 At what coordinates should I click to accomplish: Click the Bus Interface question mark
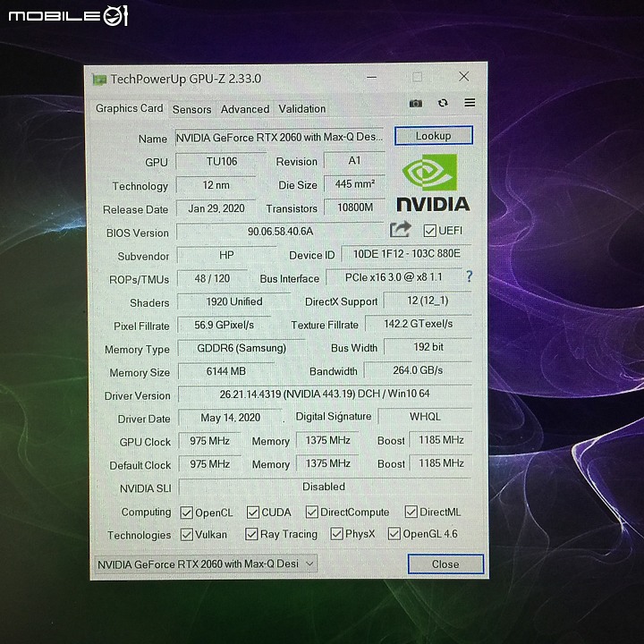pyautogui.click(x=470, y=276)
